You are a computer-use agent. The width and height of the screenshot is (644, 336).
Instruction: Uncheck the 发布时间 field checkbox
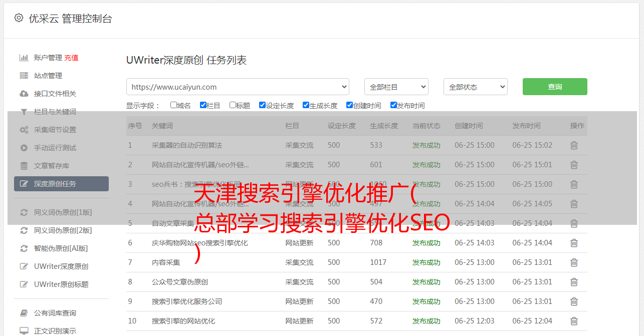(393, 105)
